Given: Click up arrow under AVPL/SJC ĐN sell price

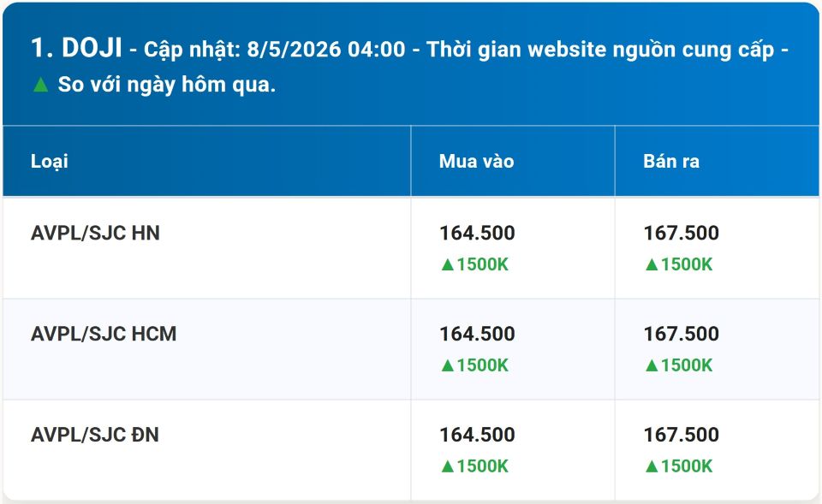Looking at the screenshot, I should (651, 466).
